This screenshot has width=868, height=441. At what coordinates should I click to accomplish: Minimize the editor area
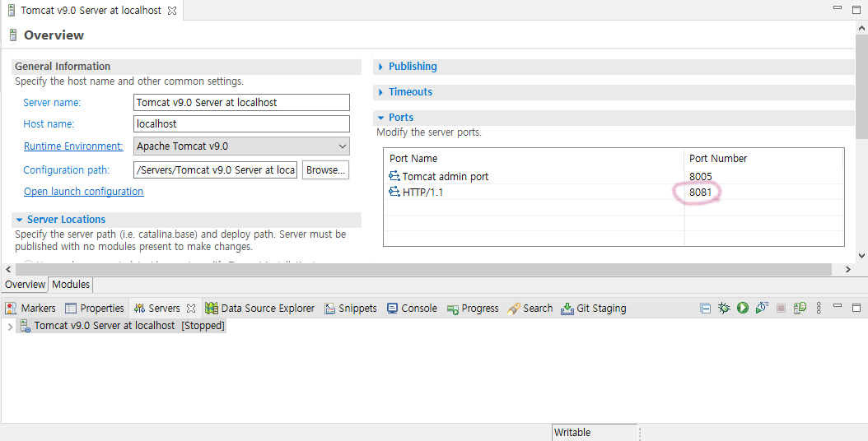[x=838, y=8]
